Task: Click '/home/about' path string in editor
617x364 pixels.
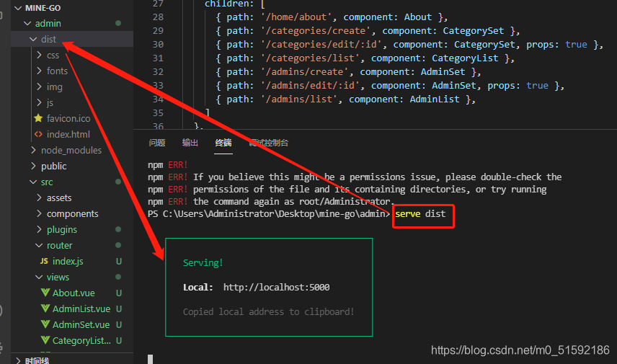Action: tap(298, 17)
